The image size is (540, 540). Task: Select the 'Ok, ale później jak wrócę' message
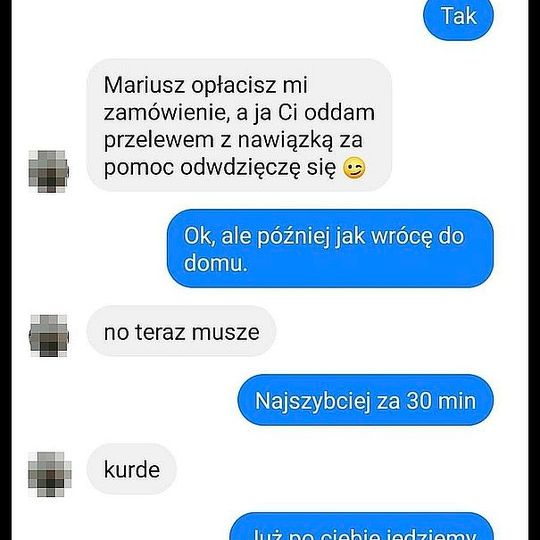pos(330,249)
